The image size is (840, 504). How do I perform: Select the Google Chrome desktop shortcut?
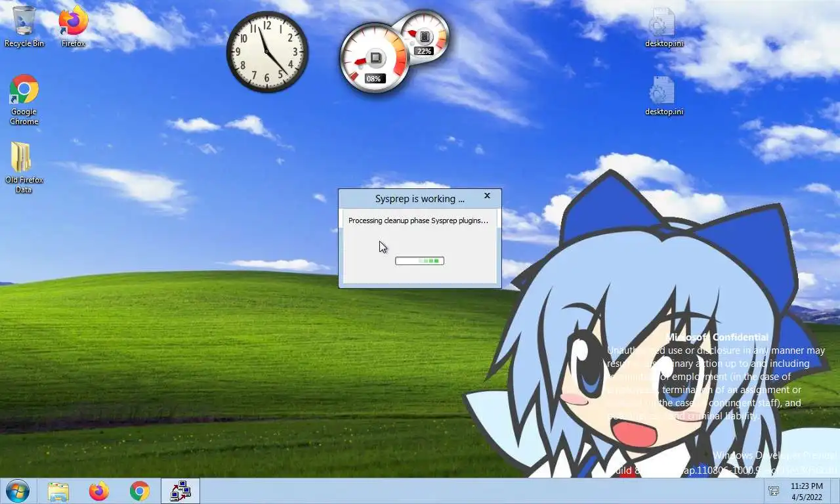pyautogui.click(x=24, y=100)
